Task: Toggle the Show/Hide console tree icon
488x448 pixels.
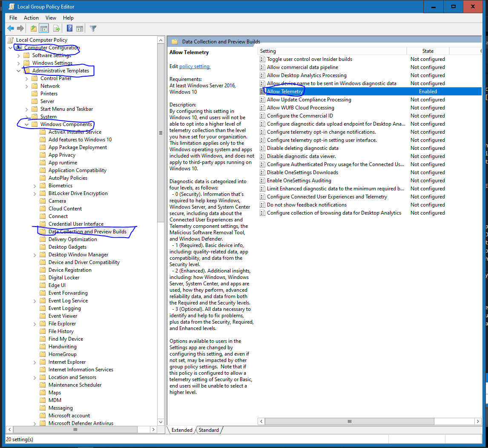Action: point(44,29)
